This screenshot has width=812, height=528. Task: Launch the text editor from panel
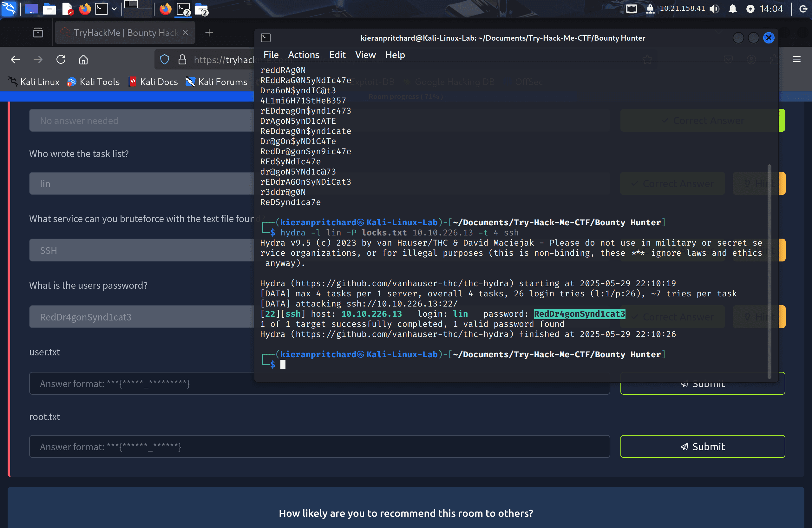coord(68,9)
